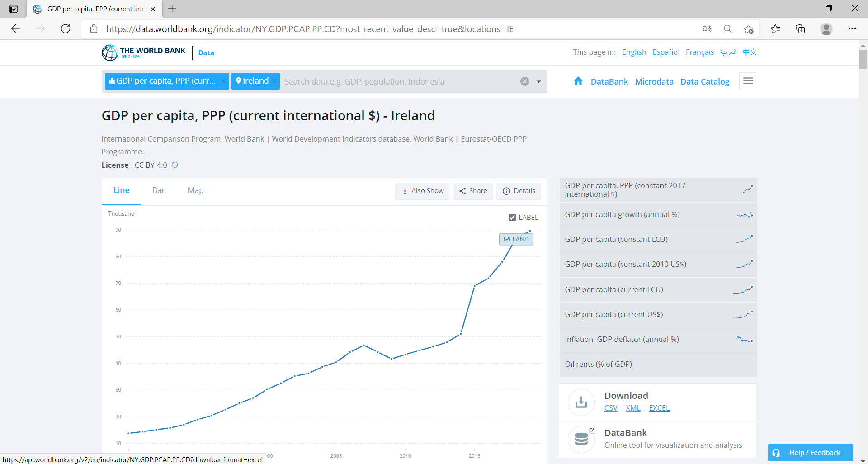This screenshot has height=464, width=868.
Task: Open the Share menu
Action: pos(473,191)
